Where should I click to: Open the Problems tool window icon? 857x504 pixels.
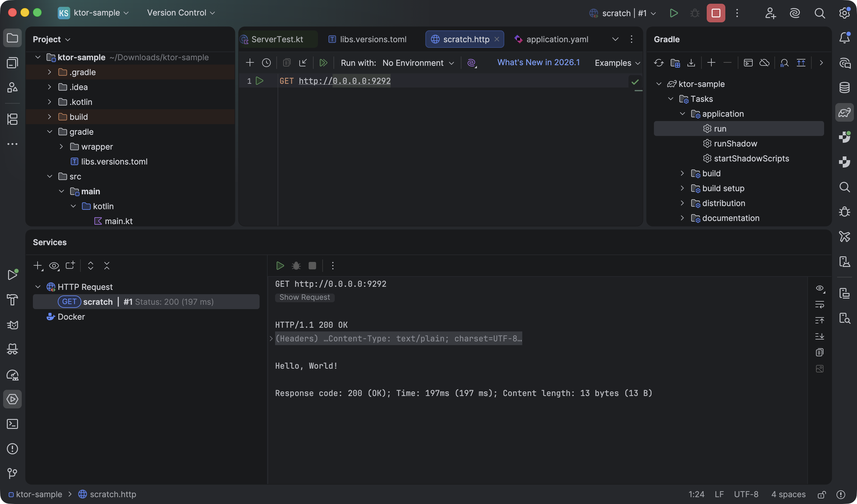pyautogui.click(x=13, y=449)
